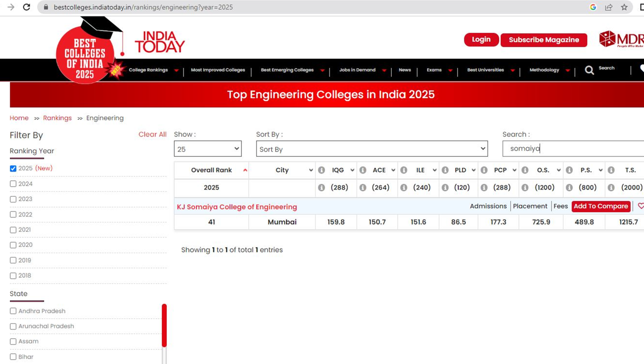Click the Search input containing somaiya
Screen dimensions: 644x364
[573, 149]
